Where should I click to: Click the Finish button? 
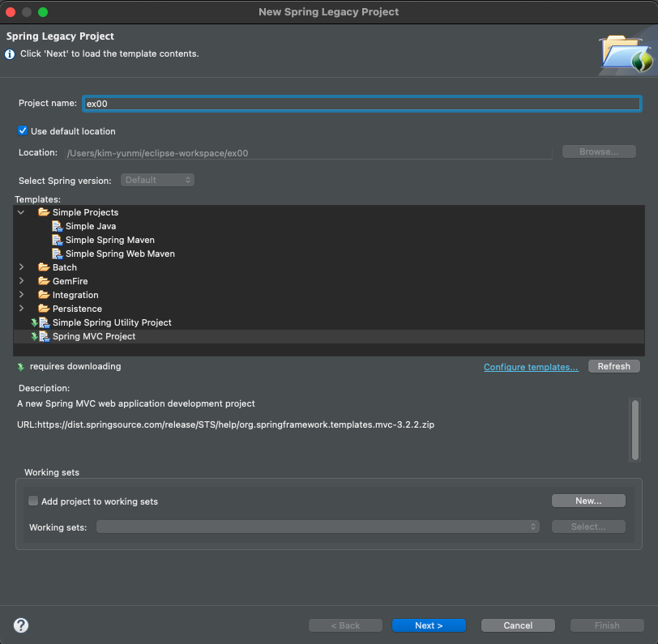pos(607,625)
